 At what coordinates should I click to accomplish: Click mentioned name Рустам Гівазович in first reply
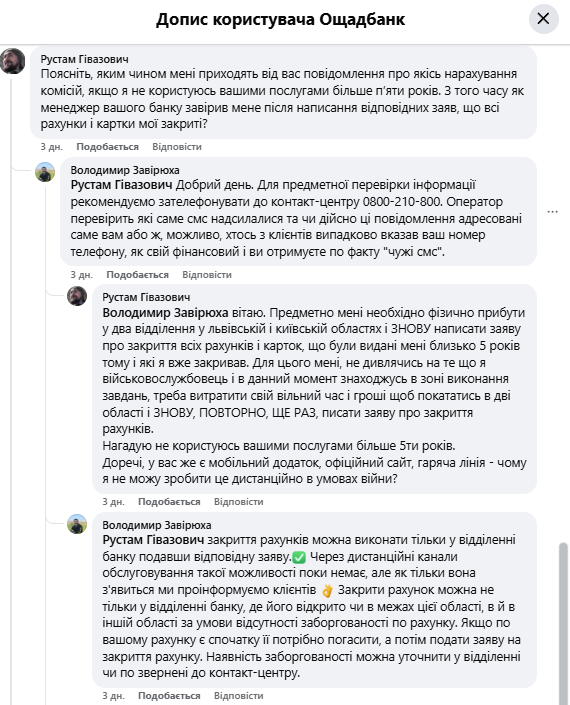[121, 185]
